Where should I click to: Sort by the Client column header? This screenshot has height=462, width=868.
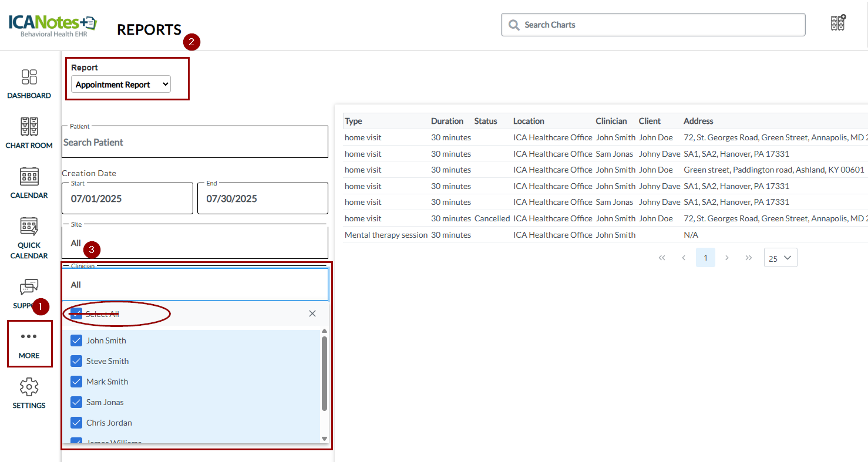[650, 121]
